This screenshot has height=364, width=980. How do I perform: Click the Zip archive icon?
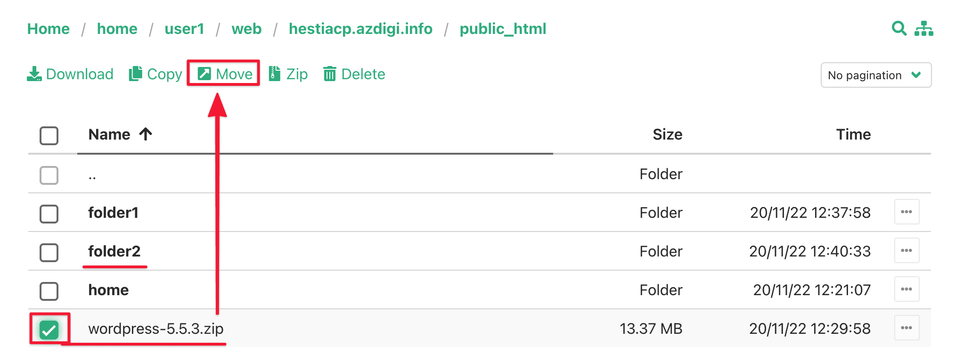click(x=274, y=74)
